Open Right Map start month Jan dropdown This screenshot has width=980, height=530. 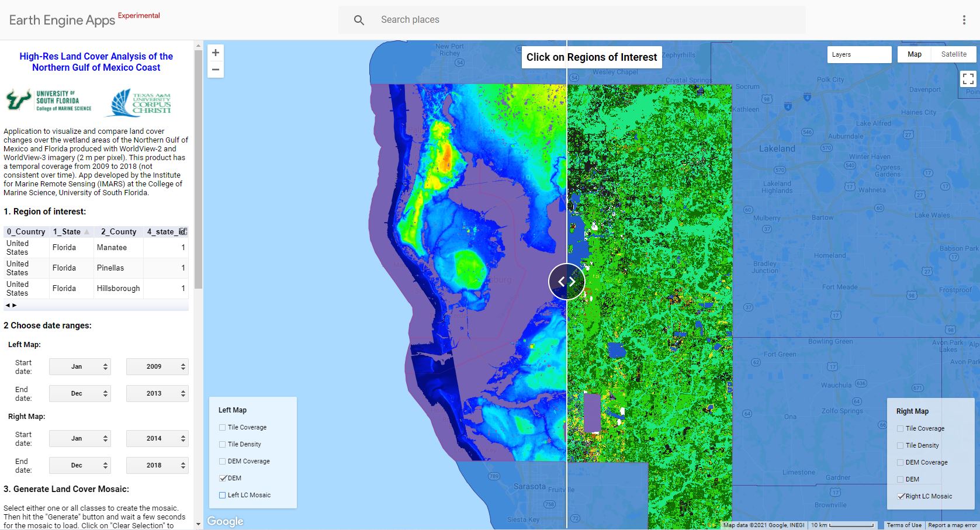point(80,438)
